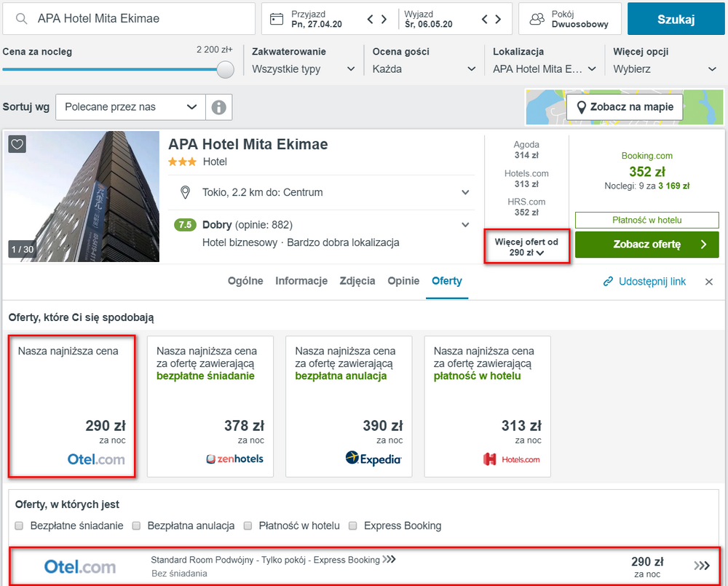Select the Agoda 314 zł offer
Screen dimensions: 728x586
pyautogui.click(x=526, y=150)
